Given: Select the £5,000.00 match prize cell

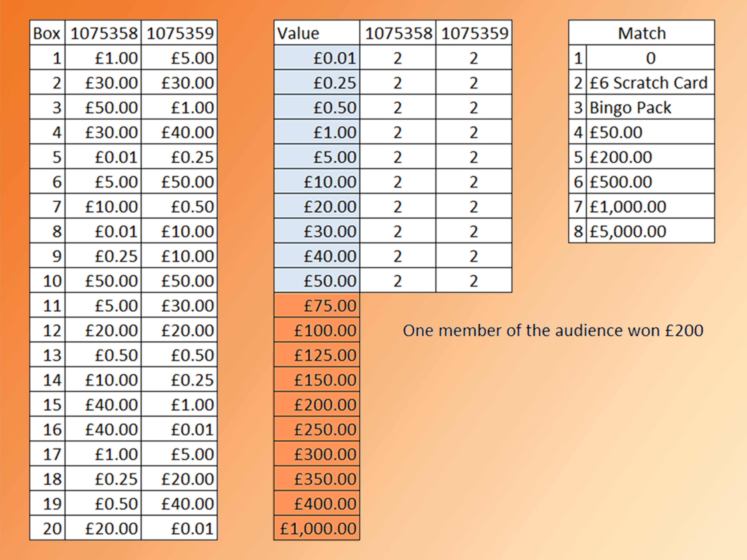Looking at the screenshot, I should point(650,231).
